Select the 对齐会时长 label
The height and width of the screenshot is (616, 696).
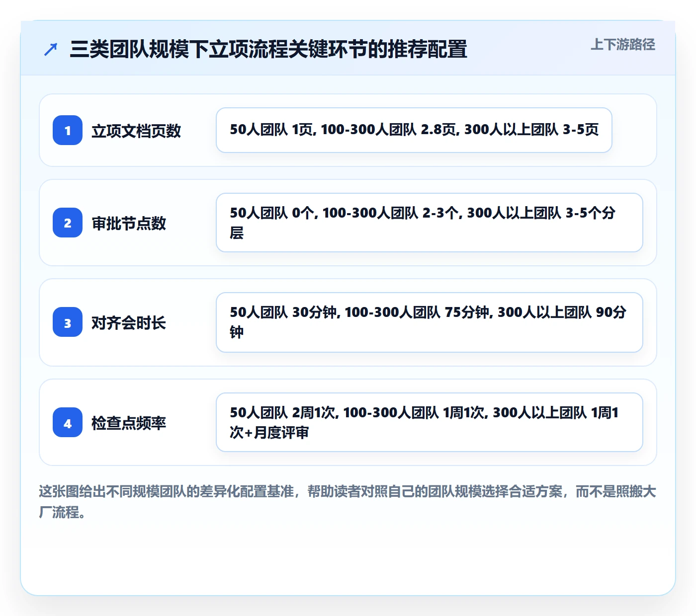tap(129, 323)
